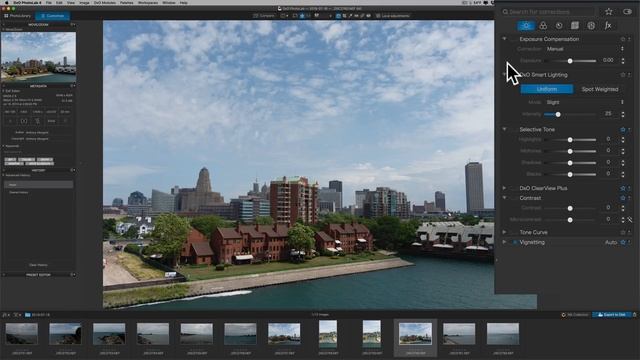Open the Help menu
The width and height of the screenshot is (640, 360).
184,2
